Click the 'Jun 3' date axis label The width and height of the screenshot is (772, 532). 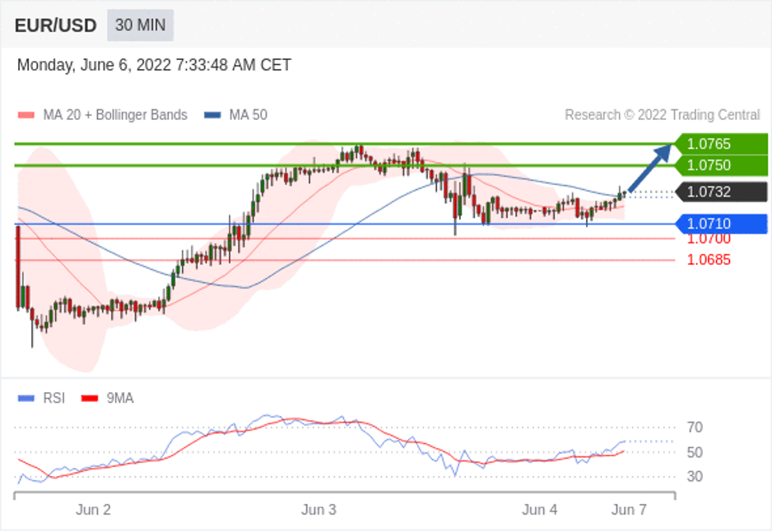[319, 510]
